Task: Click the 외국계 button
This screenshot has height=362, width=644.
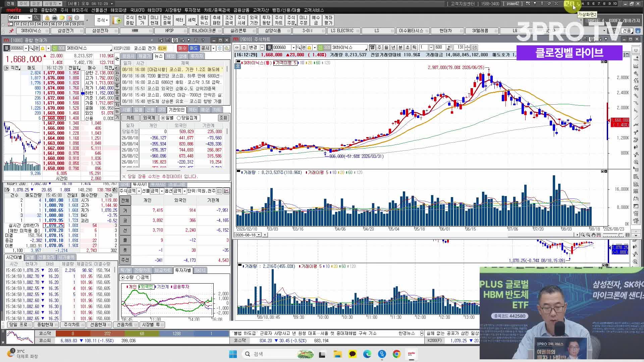Action: coord(149,118)
